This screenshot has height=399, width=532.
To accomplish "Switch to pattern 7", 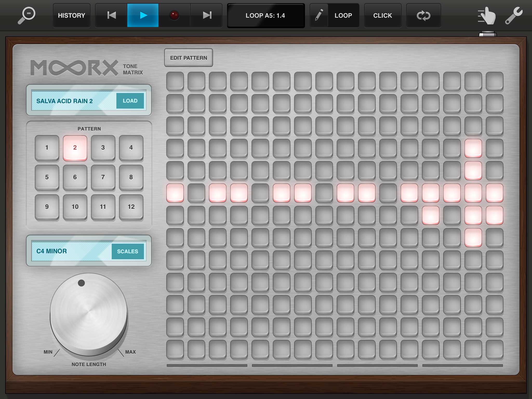I will 103,177.
